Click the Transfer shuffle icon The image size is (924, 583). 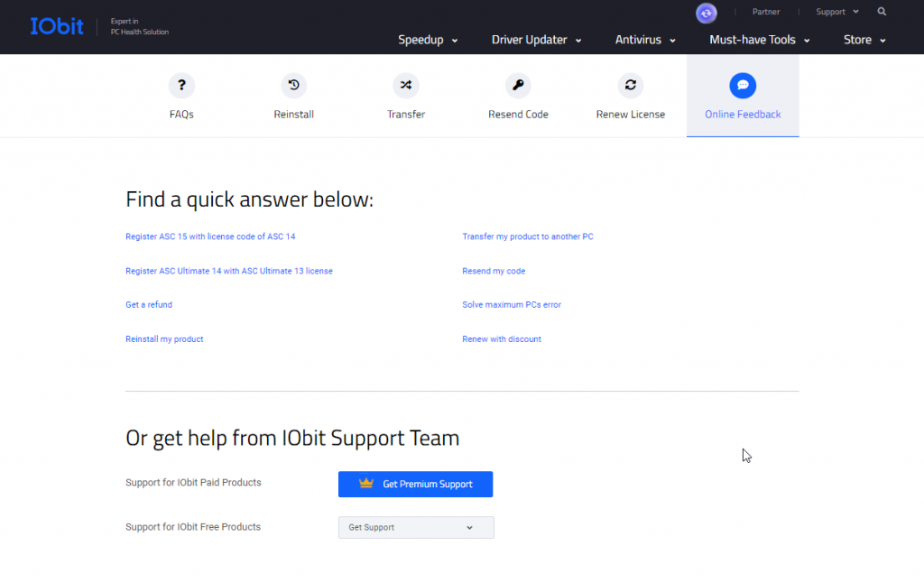[x=406, y=86]
